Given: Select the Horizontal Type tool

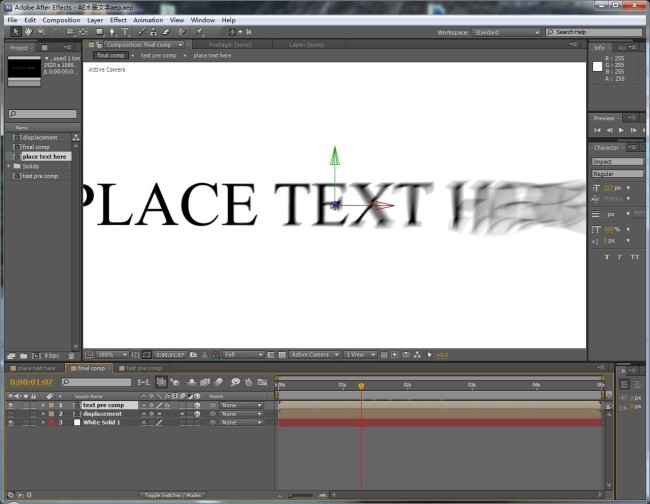Looking at the screenshot, I should [x=125, y=32].
